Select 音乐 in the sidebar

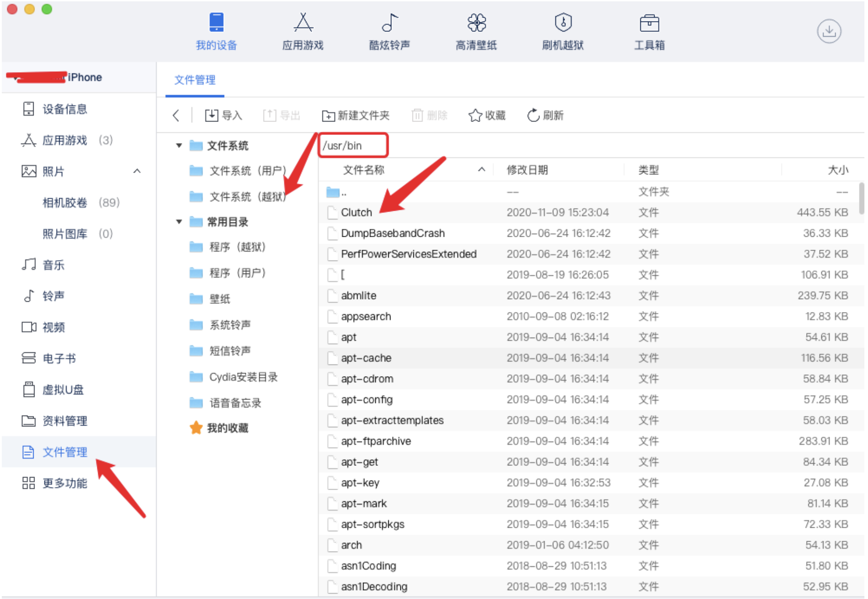(x=79, y=265)
